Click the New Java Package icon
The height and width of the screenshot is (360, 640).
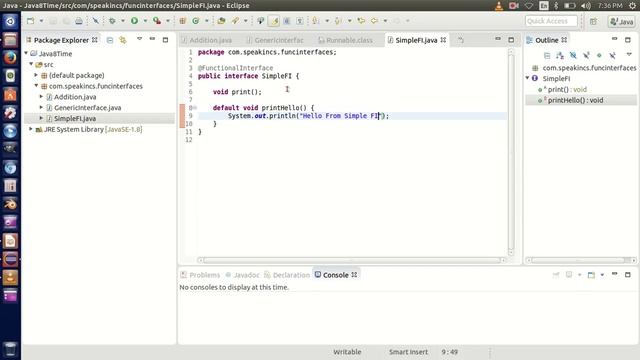tap(182, 21)
